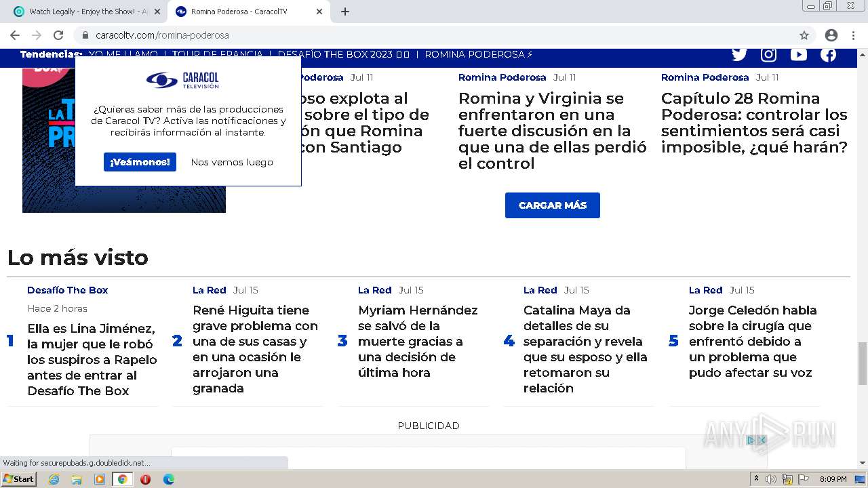The height and width of the screenshot is (488, 868).
Task: Open Romina Poderosa label above Capítulo 28
Action: pos(705,77)
